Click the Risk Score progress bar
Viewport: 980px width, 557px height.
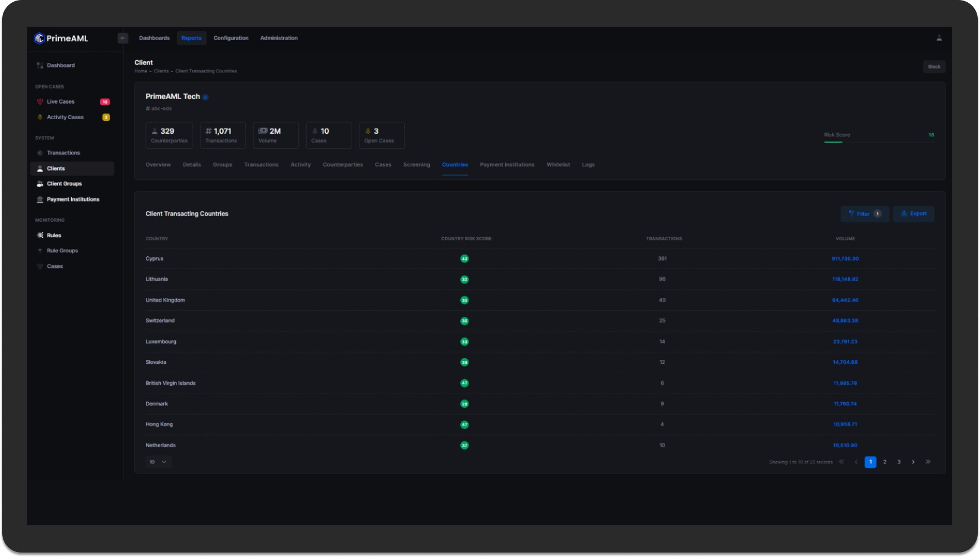coord(879,143)
